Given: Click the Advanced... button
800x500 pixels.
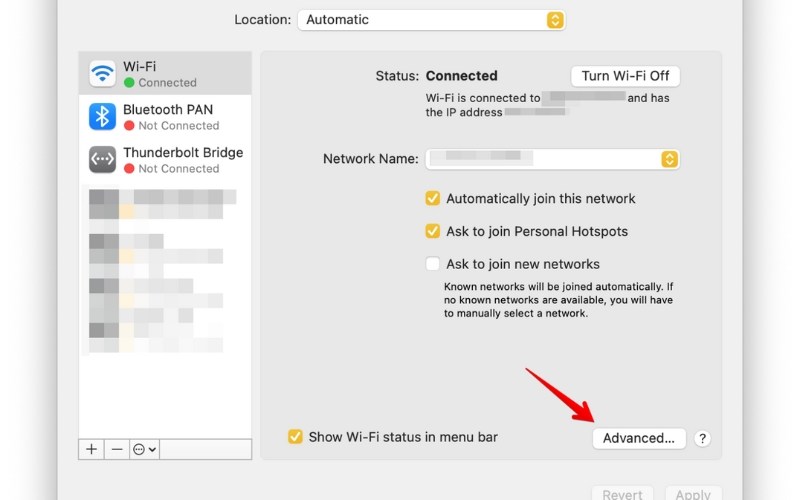Looking at the screenshot, I should [639, 438].
